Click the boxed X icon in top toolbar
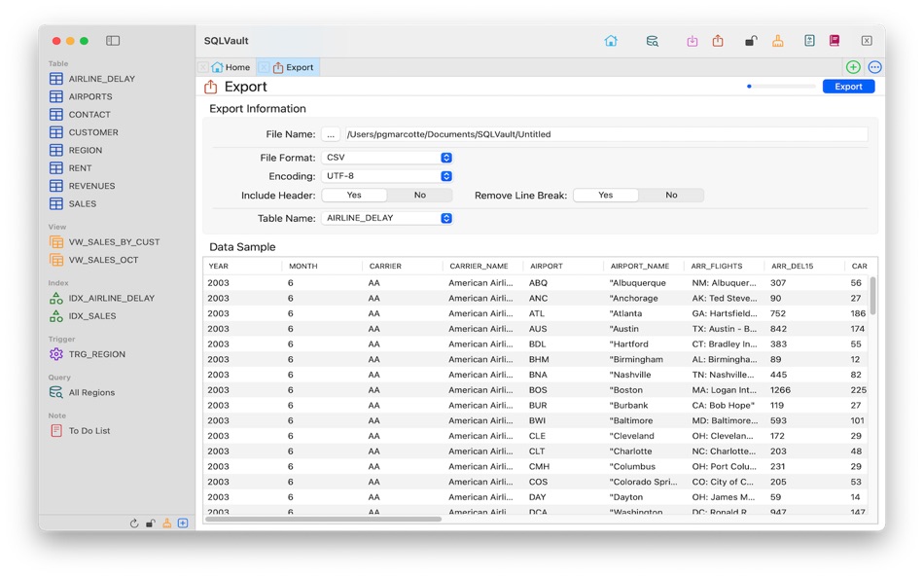This screenshot has width=924, height=578. [867, 41]
